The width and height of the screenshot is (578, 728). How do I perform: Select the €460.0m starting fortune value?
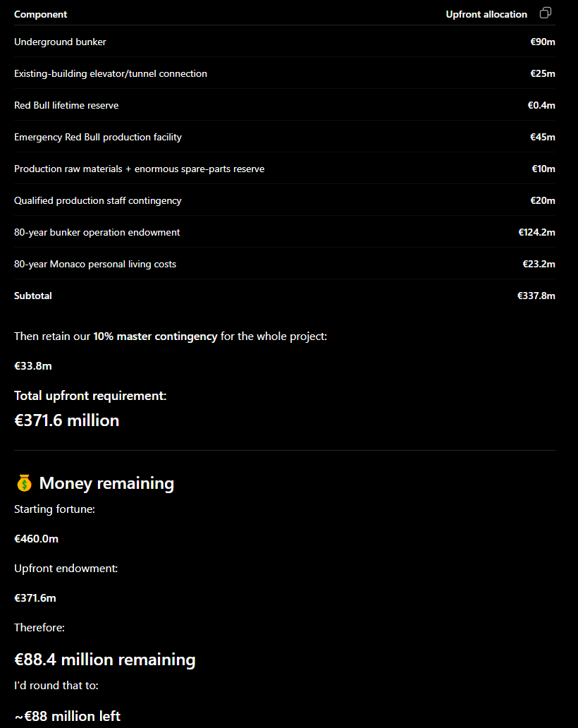coord(36,538)
